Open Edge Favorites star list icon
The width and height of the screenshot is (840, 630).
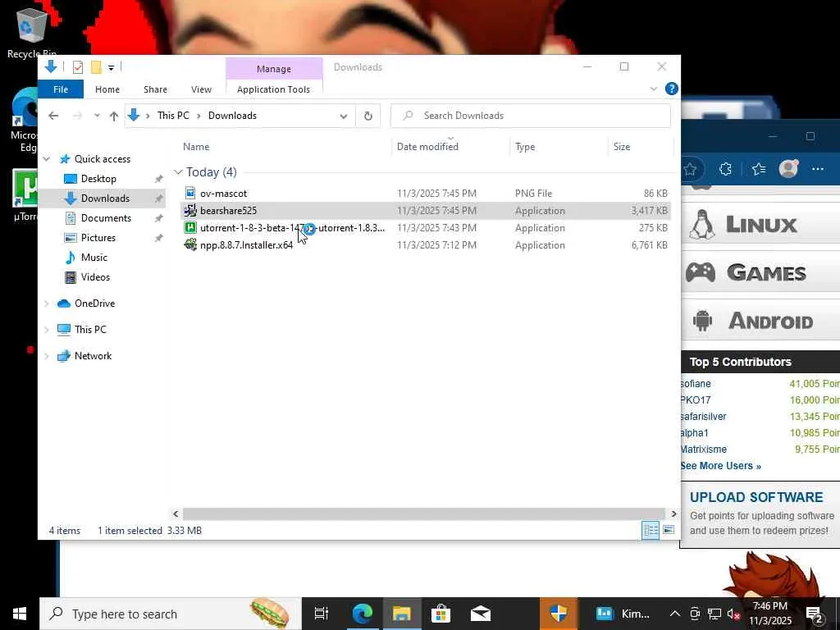point(759,169)
